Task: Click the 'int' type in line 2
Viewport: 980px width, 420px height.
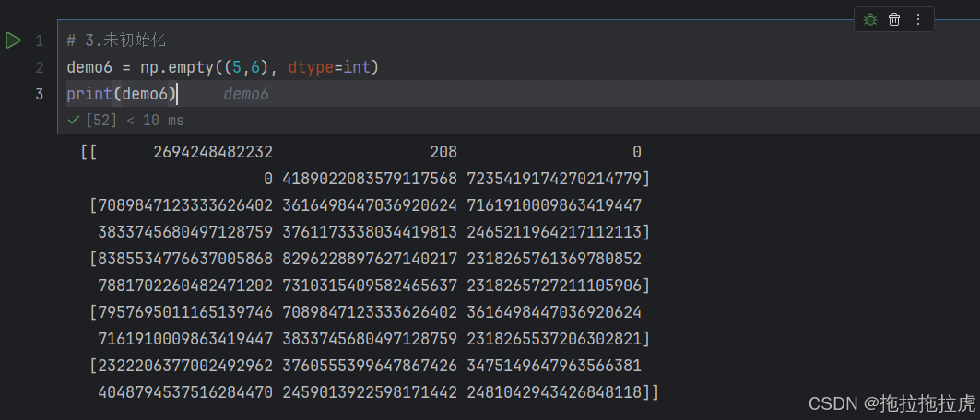Action: pos(356,67)
